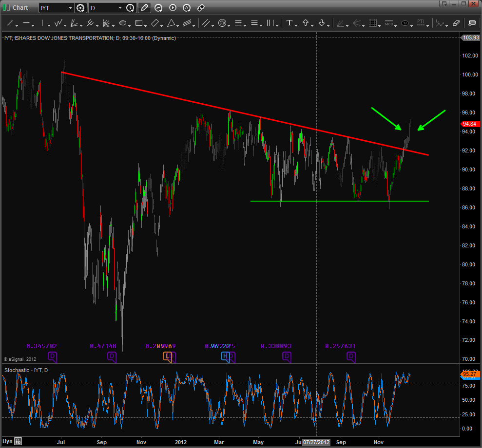Select the ellipse drawing tool
This screenshot has width=482, height=448.
pyautogui.click(x=123, y=23)
